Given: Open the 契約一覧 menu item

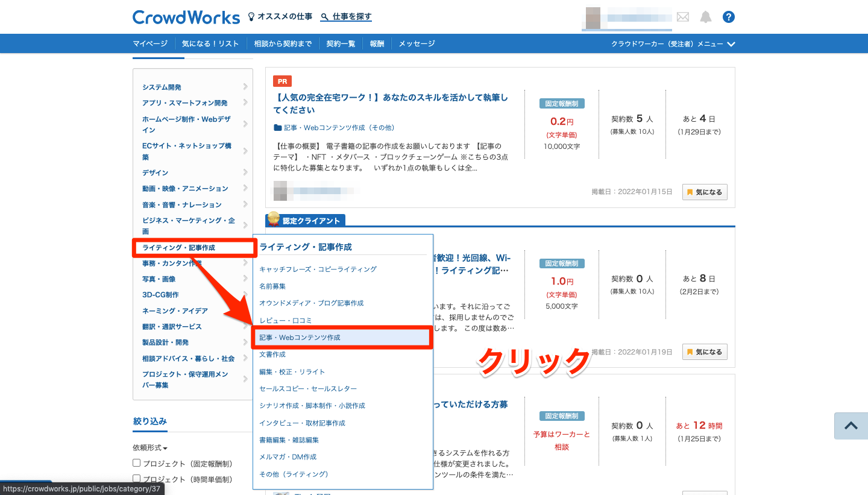Looking at the screenshot, I should pos(341,43).
